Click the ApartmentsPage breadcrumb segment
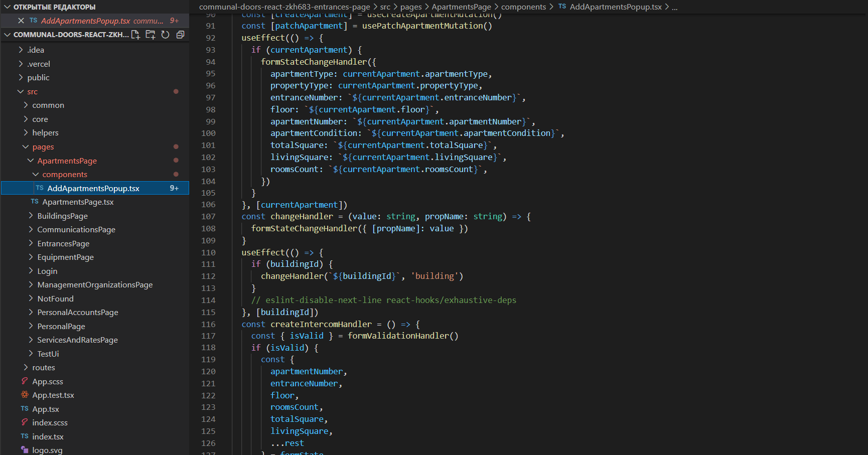868x455 pixels. coord(461,7)
